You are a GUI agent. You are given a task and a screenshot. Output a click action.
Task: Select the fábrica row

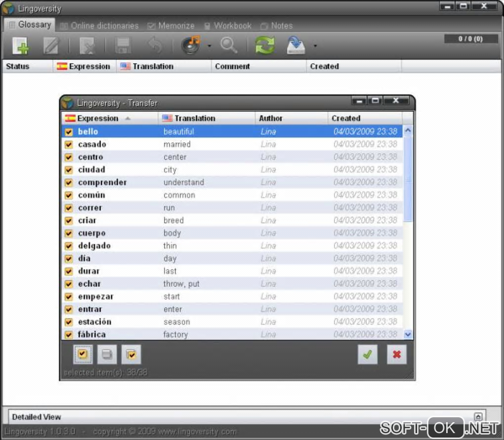tap(232, 334)
